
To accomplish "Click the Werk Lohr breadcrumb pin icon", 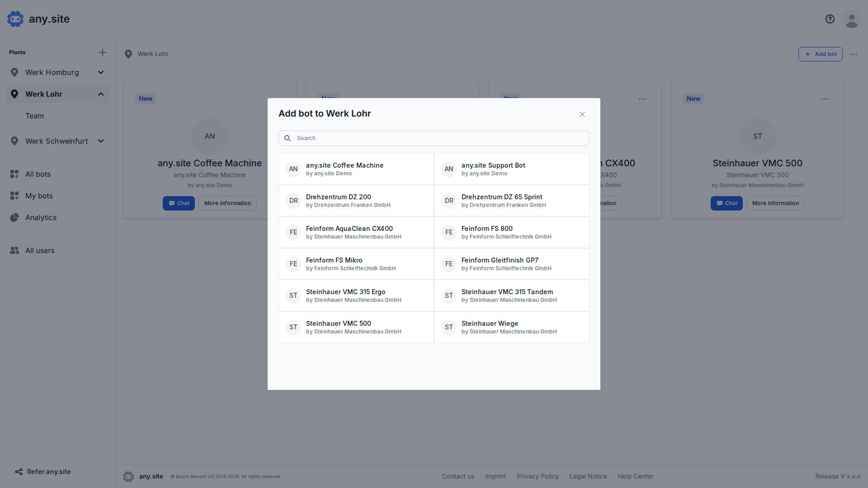I will [128, 54].
